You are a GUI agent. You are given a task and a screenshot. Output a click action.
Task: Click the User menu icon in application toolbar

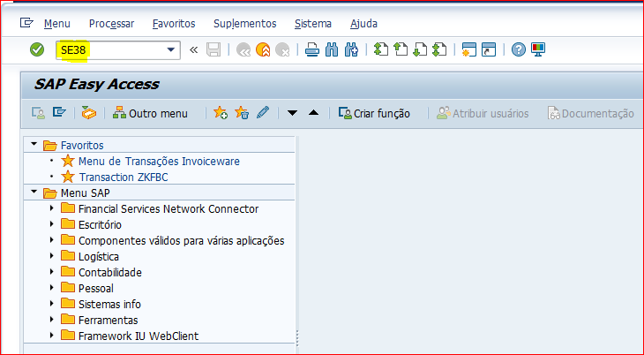tap(38, 113)
